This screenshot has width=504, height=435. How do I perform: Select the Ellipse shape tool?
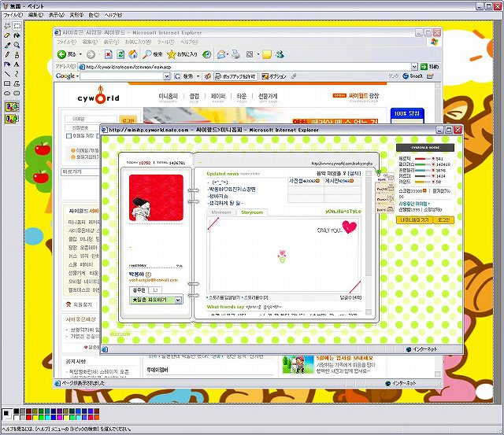(7, 94)
